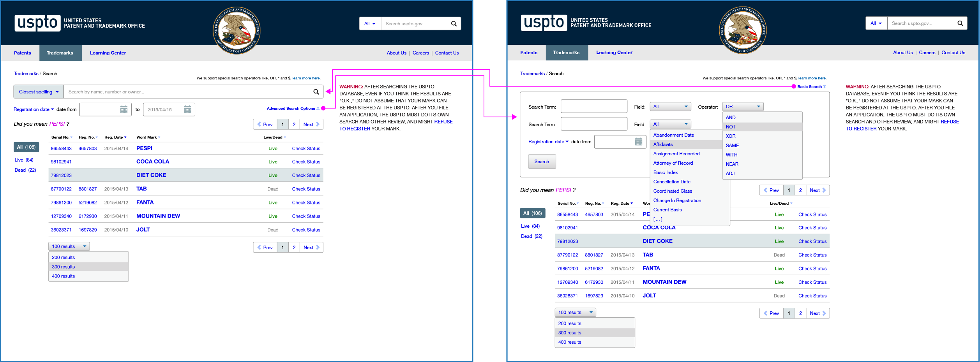Click the eagle seal in left mockup
980x362 pixels.
point(237,30)
